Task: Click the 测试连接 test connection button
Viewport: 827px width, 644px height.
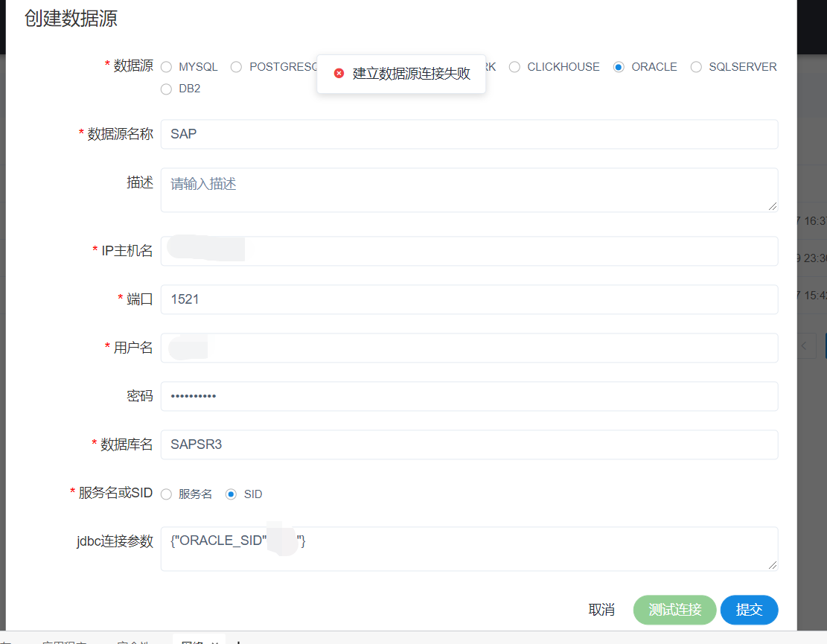Action: pos(674,610)
